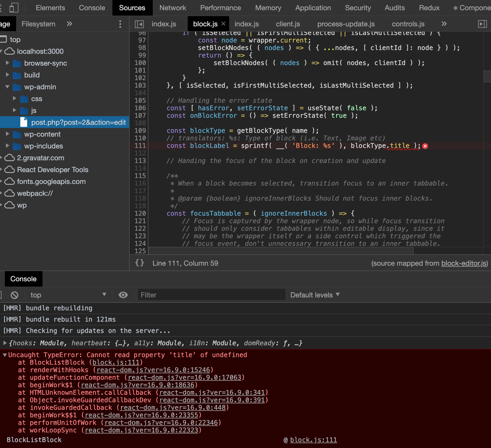Toggle the debugger sidebar icon
The width and height of the screenshot is (491, 448).
point(482,24)
